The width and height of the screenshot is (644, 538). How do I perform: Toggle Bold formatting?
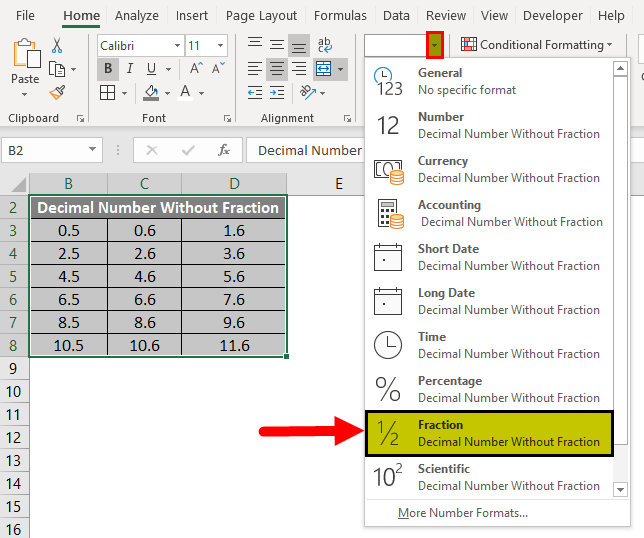[108, 69]
